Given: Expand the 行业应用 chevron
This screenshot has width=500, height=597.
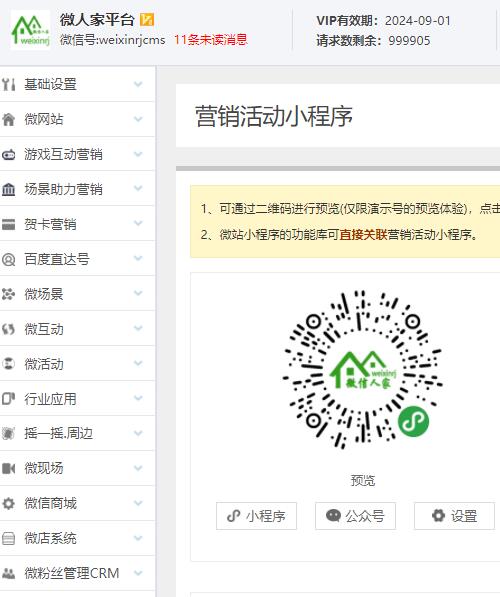Looking at the screenshot, I should coord(138,398).
